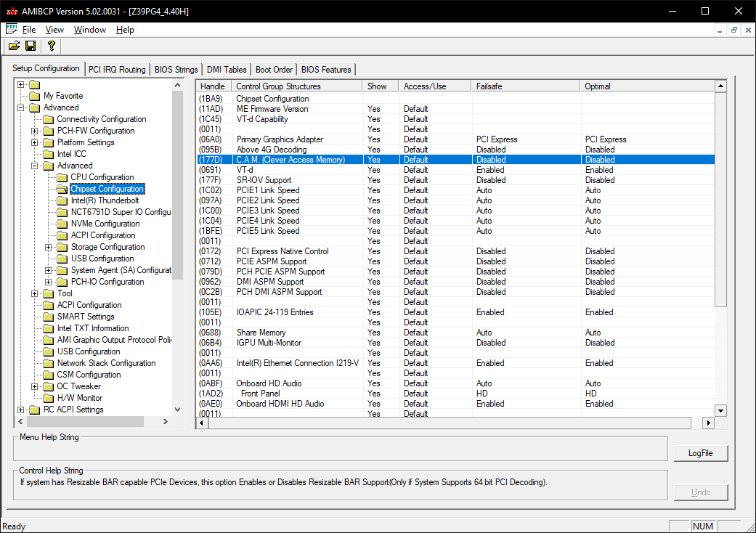Select the CPU Configuration folder icon
Viewport: 756px width, 533px height.
coord(62,177)
